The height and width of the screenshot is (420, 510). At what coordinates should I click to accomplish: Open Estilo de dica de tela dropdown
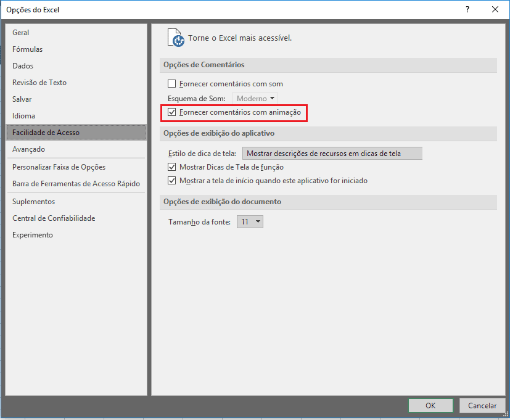(x=332, y=154)
